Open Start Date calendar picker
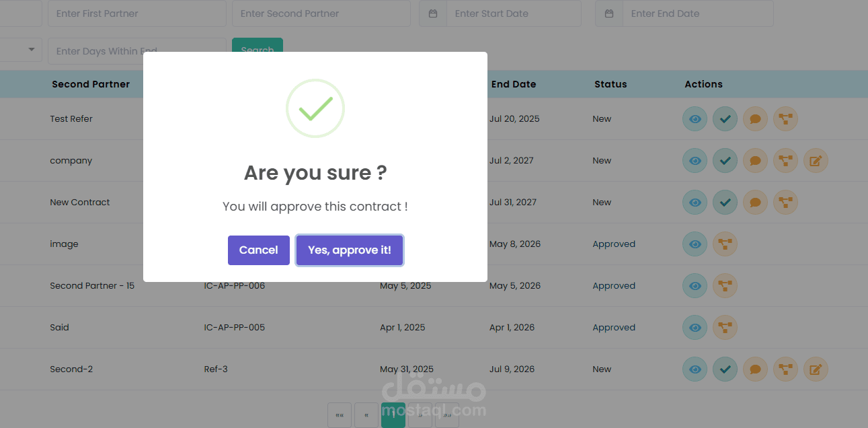Image resolution: width=868 pixels, height=428 pixels. (434, 13)
